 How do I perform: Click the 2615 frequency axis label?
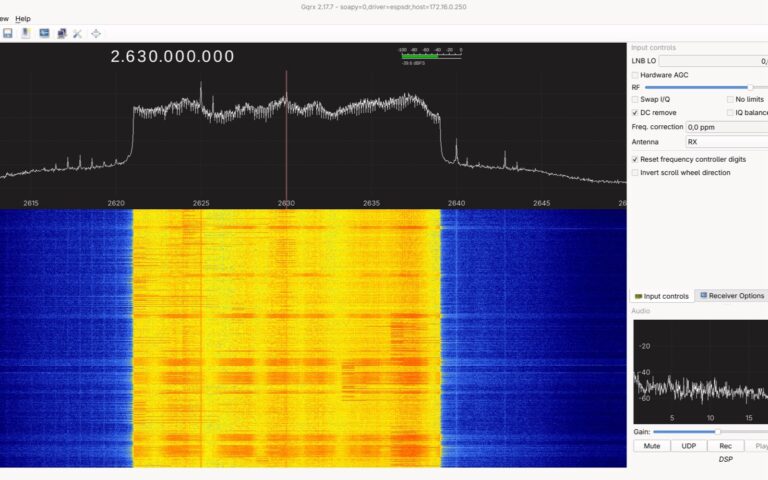tap(31, 203)
